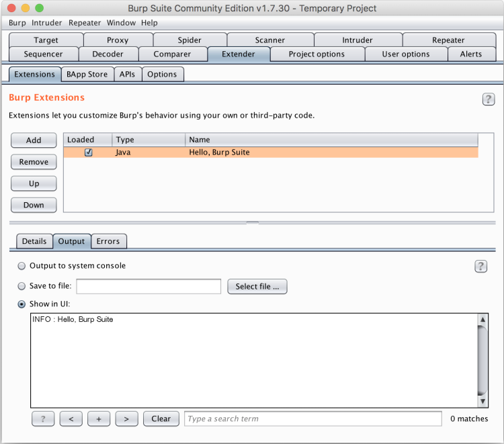Open the BApp Store sub-tab
This screenshot has width=504, height=444.
click(87, 74)
